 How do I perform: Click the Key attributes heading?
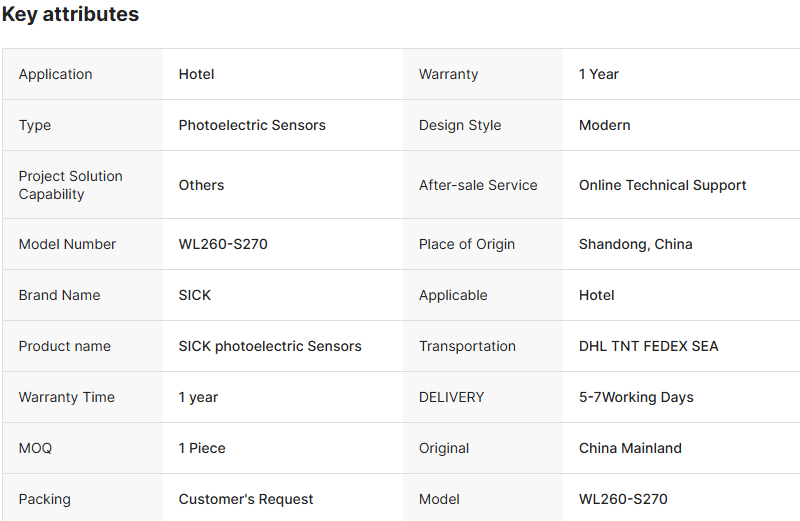(70, 15)
